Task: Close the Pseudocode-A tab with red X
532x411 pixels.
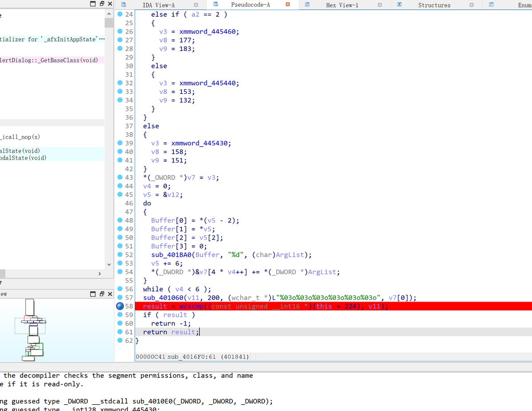Action: [288, 4]
